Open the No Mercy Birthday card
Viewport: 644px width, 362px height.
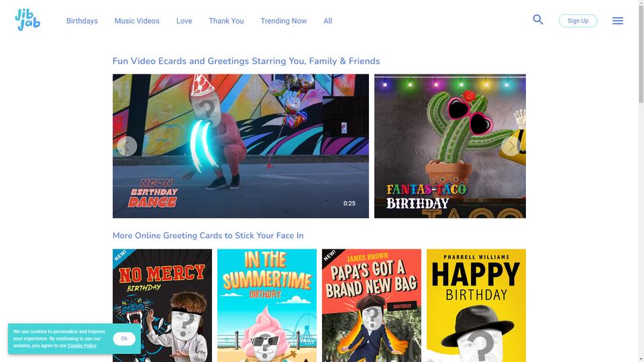pyautogui.click(x=162, y=306)
